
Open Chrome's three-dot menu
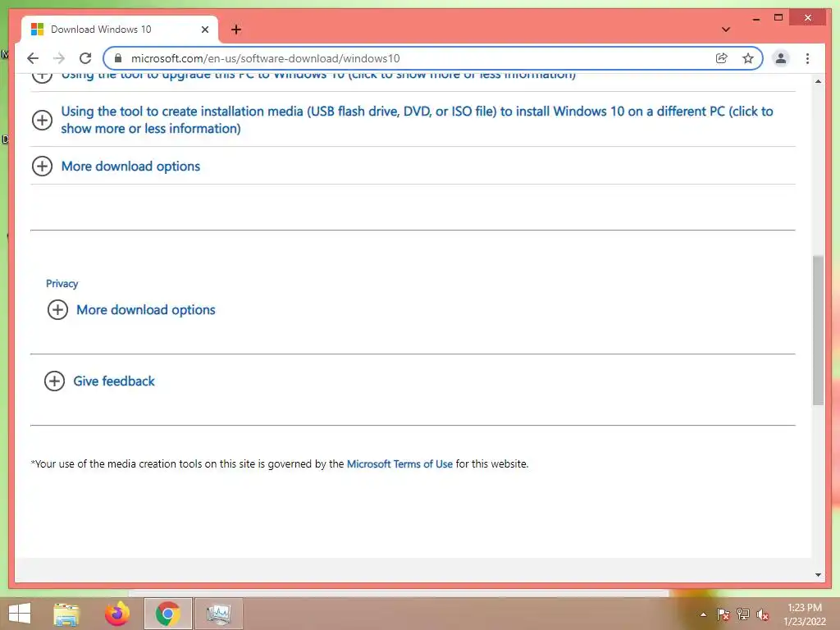tap(807, 58)
